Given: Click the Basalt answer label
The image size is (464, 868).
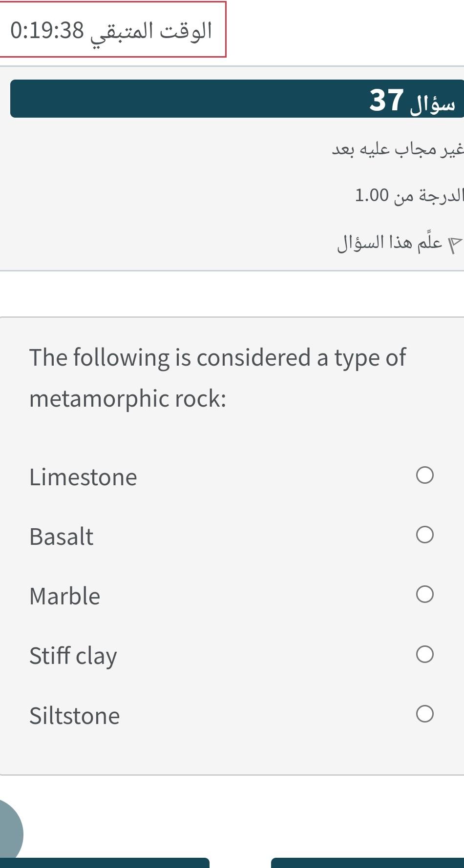Looking at the screenshot, I should [61, 537].
